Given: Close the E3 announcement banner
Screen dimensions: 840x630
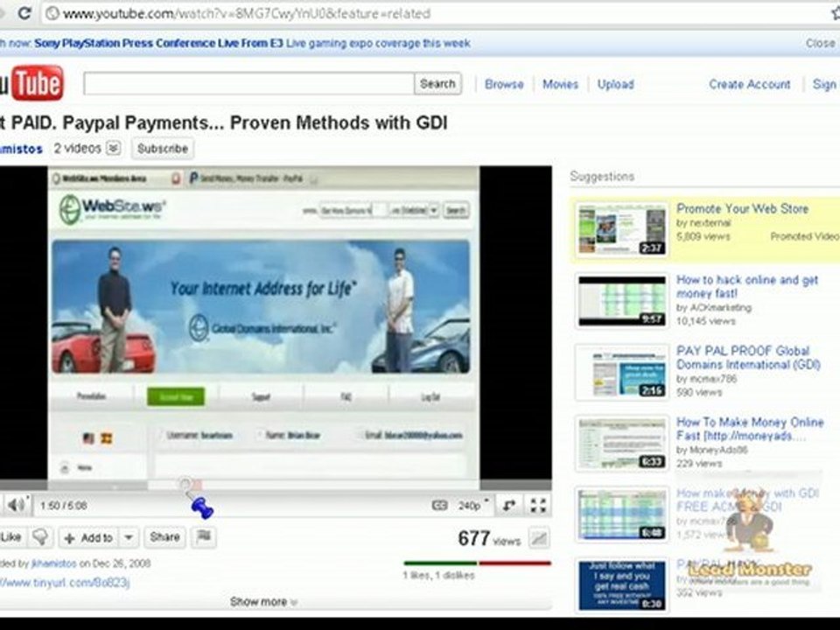Looking at the screenshot, I should pyautogui.click(x=820, y=43).
